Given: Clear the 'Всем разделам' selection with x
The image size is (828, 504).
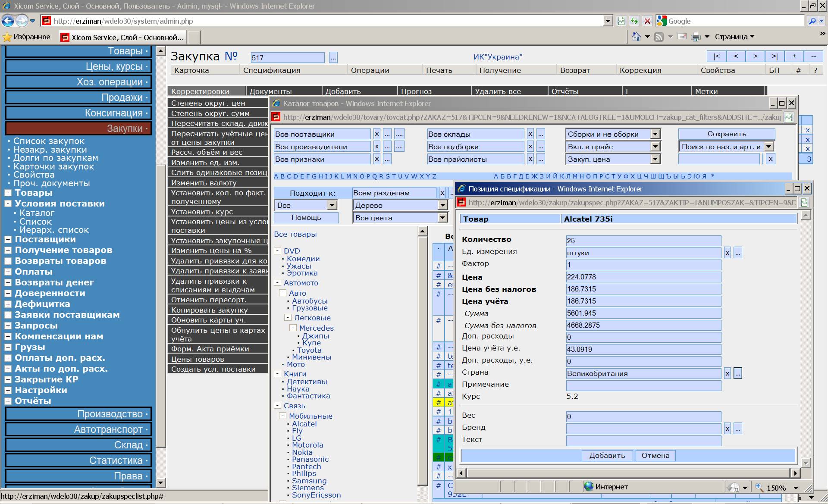Looking at the screenshot, I should pyautogui.click(x=442, y=193).
